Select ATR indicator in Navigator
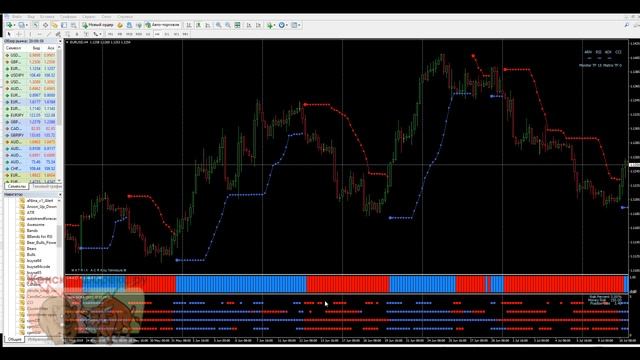 (x=31, y=213)
